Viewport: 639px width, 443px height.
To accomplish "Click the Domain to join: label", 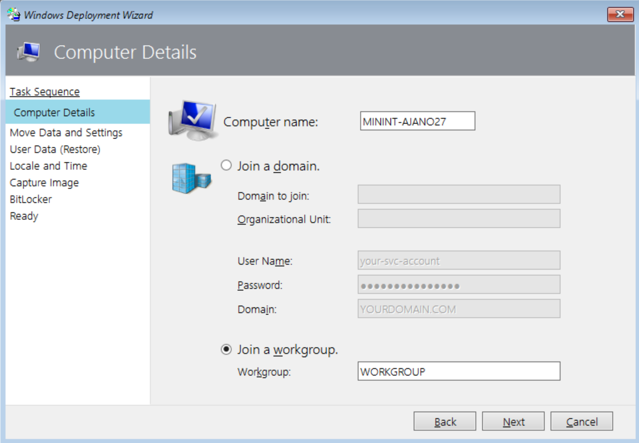I will (273, 196).
